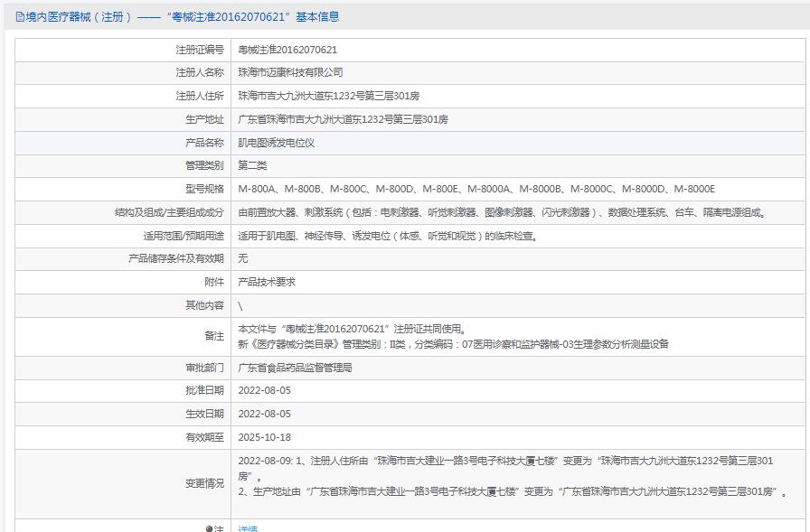
Task: Click the 备注 remarks text
Action: 452,336
